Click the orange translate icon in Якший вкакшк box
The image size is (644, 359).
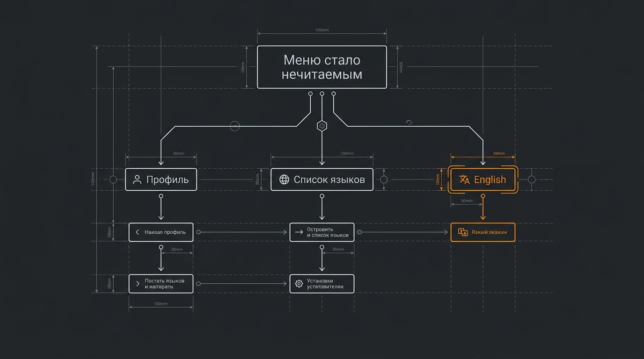463,232
